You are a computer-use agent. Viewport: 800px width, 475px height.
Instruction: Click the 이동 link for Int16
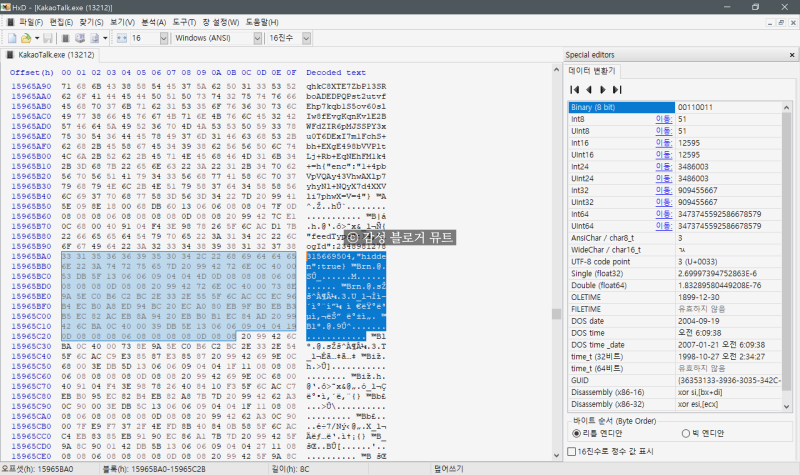664,143
